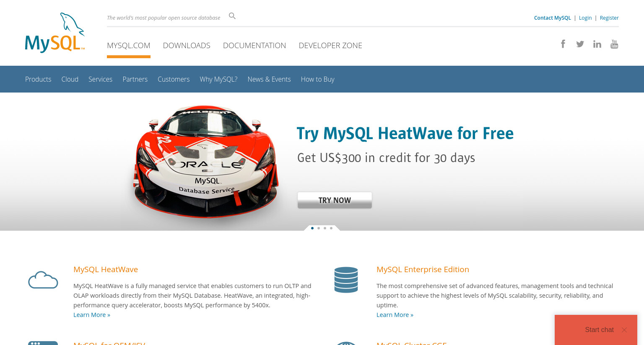Open the MySQL Facebook page icon
Viewport: 644px width, 345px height.
[x=563, y=44]
